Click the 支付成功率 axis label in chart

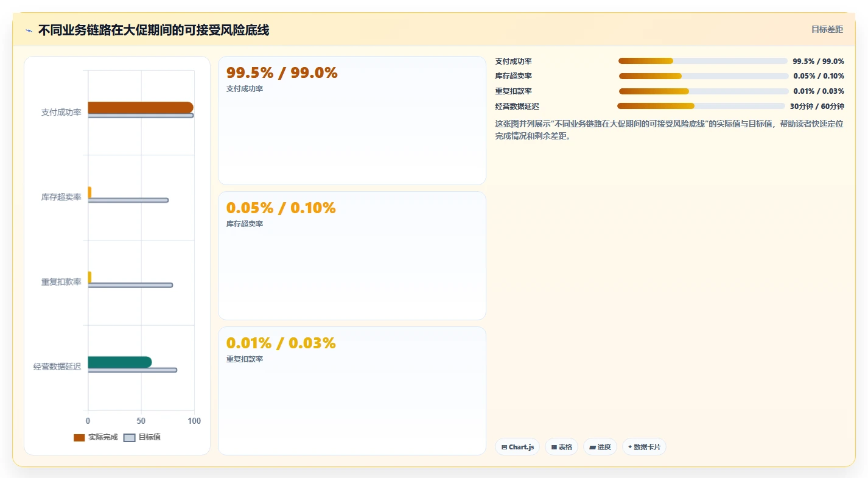(x=61, y=113)
